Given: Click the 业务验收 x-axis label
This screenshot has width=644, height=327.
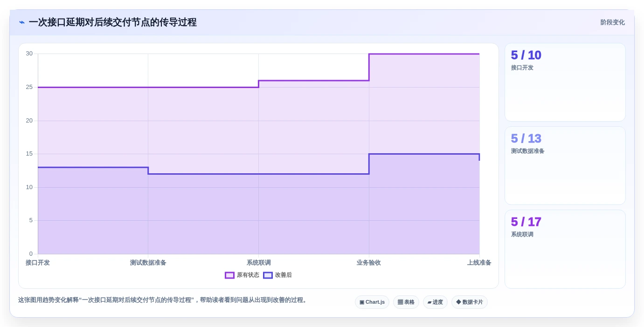Looking at the screenshot, I should [x=369, y=263].
